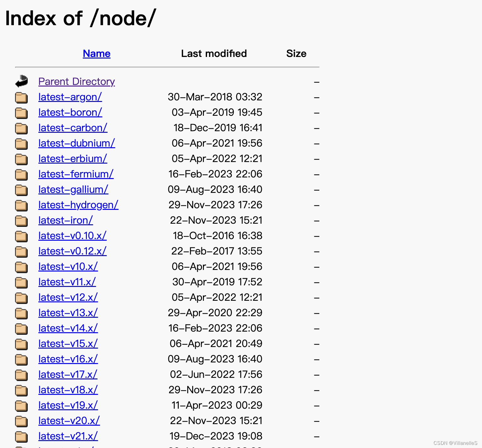482x448 pixels.
Task: Open the latest-v13.x/ directory link
Action: click(68, 313)
